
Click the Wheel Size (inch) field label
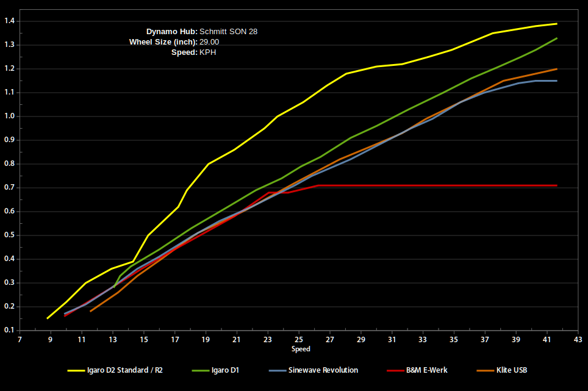(163, 42)
